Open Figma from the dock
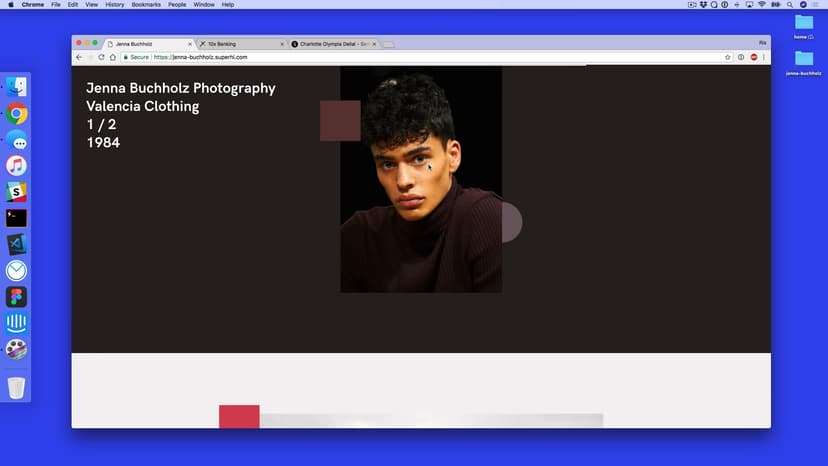 pyautogui.click(x=16, y=297)
